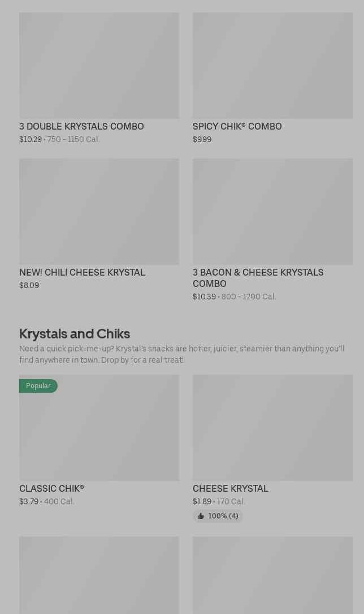Click the SPICY CHIK® COMBO title

point(237,127)
